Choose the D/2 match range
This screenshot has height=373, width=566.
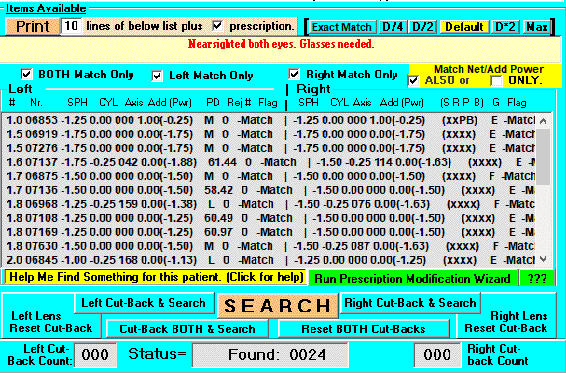pos(422,27)
